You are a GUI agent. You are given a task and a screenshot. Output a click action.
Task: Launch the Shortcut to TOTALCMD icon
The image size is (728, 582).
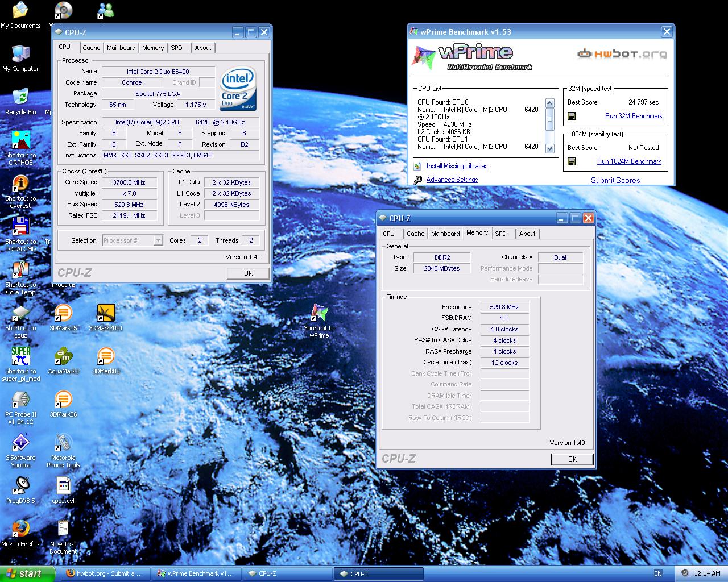pos(20,235)
